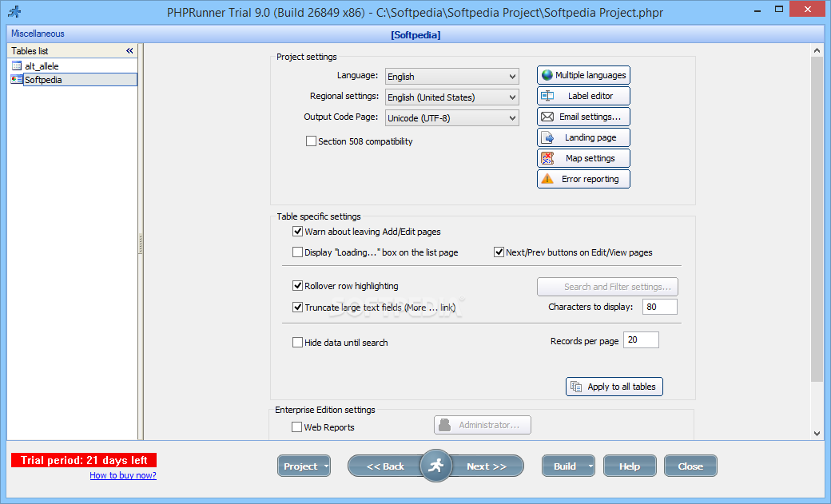Screen dimensions: 831x504
Task: Click the Trial period 21 days left banner
Action: pos(84,460)
